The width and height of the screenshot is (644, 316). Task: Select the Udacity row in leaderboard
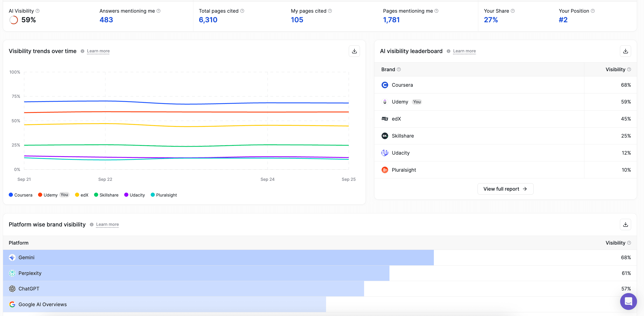(x=400, y=153)
